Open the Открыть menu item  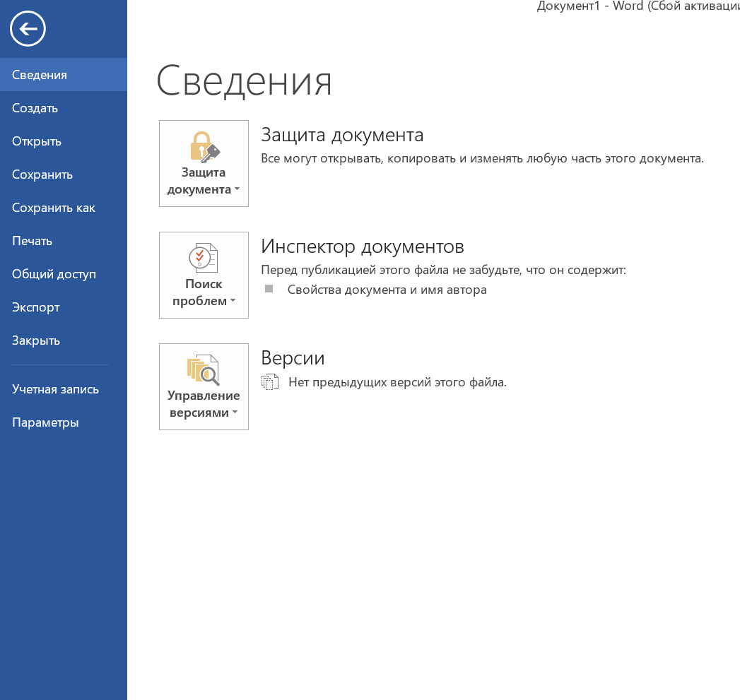(63, 141)
